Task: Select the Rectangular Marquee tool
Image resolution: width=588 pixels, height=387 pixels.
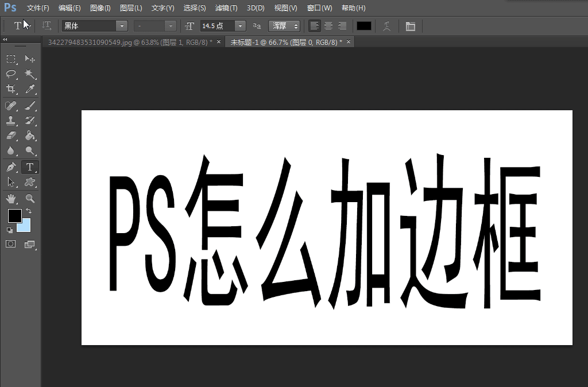Action: (11, 59)
